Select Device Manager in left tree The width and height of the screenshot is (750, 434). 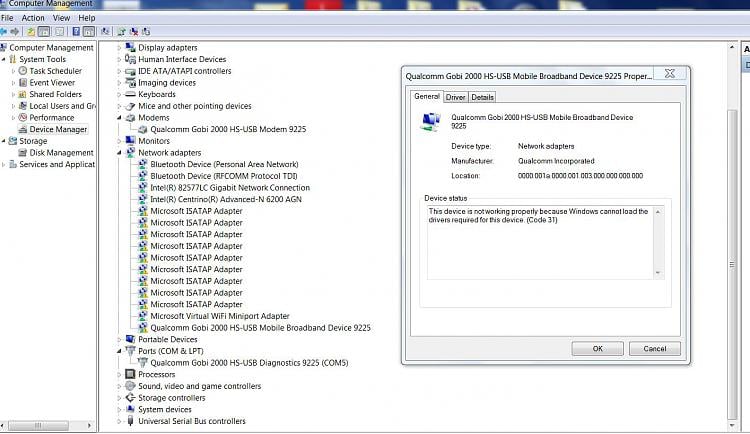[x=58, y=129]
